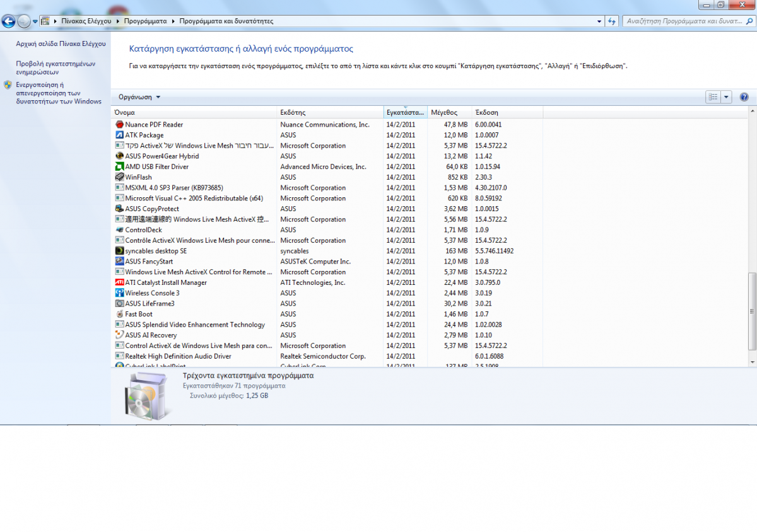The width and height of the screenshot is (757, 532).
Task: Open Αρχική σελίδα Πίνακα Ελέγχου link
Action: 61,44
